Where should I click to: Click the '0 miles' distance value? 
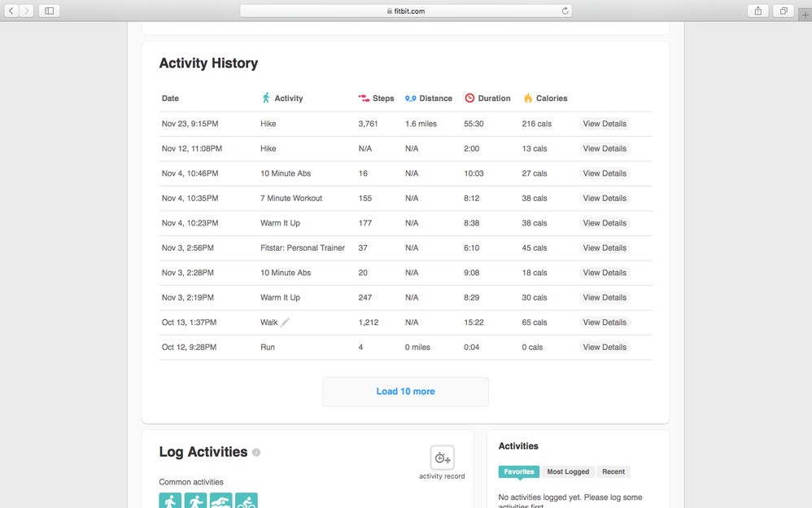(417, 348)
